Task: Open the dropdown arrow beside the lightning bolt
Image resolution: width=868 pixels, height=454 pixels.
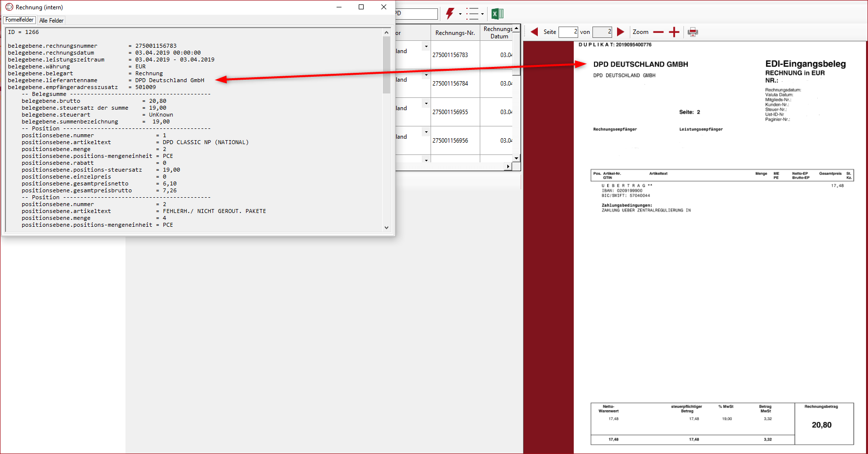Action: 460,14
